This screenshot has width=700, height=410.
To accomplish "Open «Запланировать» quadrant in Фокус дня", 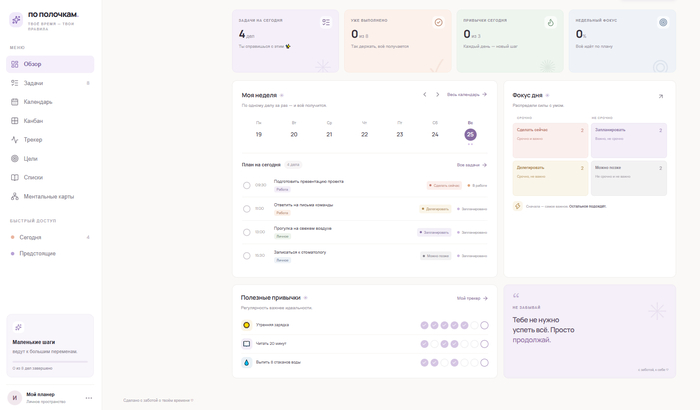I will point(629,140).
